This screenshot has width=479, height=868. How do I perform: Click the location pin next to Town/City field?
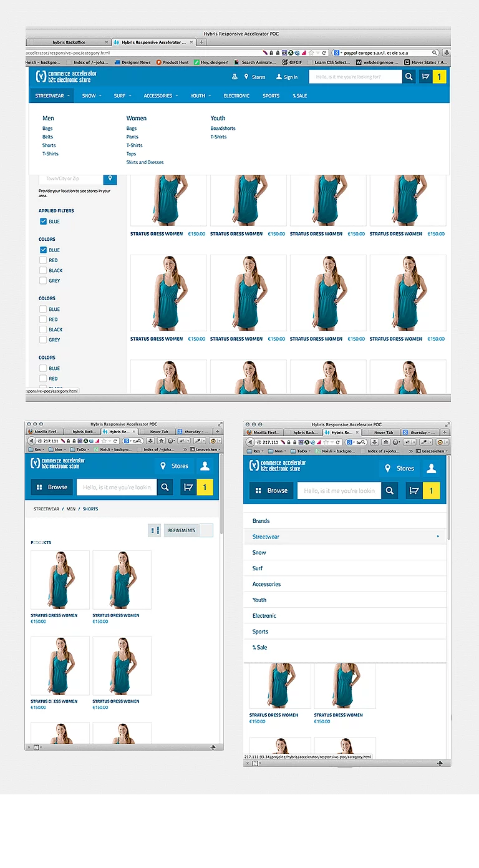point(110,178)
